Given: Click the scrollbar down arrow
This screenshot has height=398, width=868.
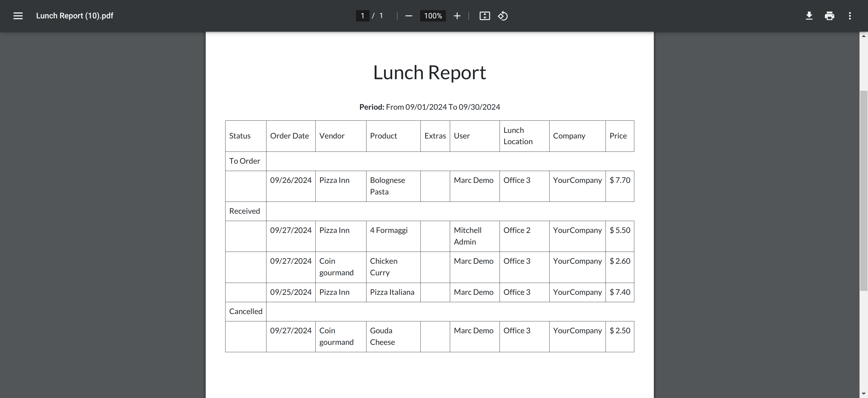Looking at the screenshot, I should coord(863,393).
